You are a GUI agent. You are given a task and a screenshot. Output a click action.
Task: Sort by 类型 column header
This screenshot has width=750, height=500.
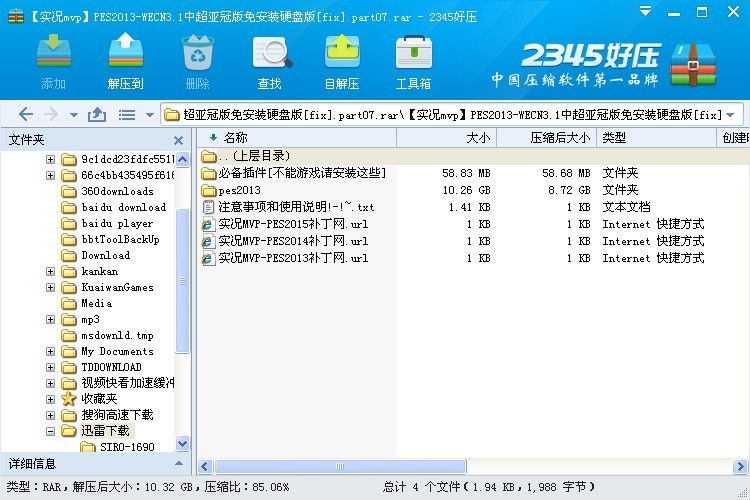click(x=656, y=138)
